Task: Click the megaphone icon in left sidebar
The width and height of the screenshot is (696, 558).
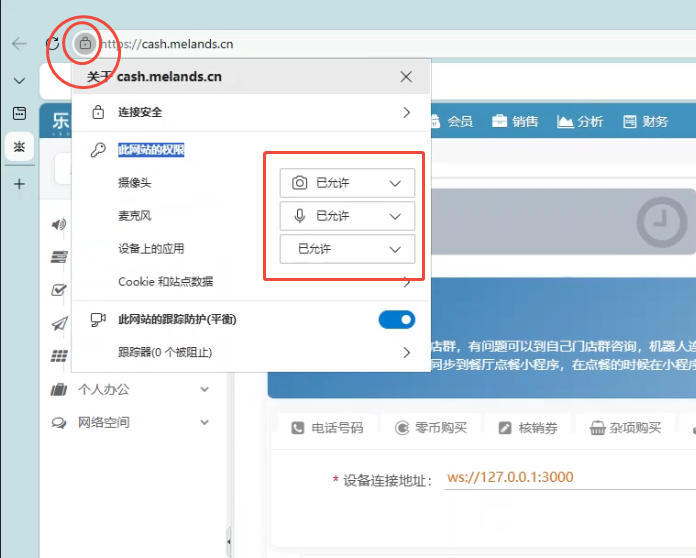Action: point(59,224)
